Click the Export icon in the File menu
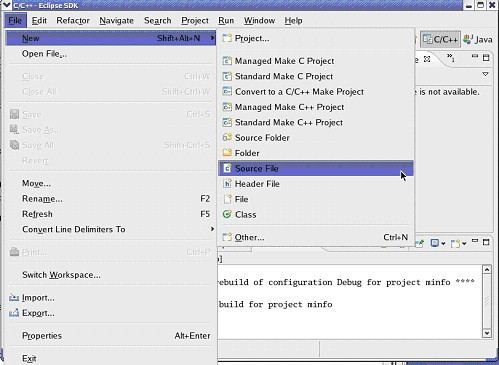The height and width of the screenshot is (365, 499). click(14, 313)
